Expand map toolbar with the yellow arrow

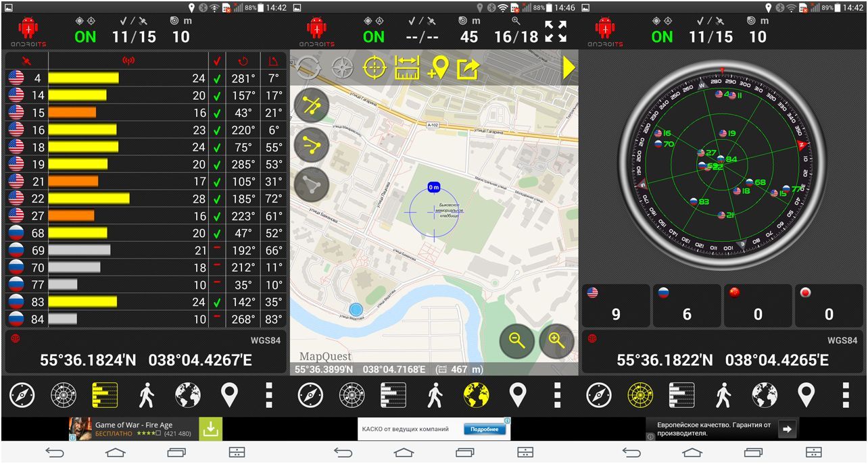[x=569, y=68]
